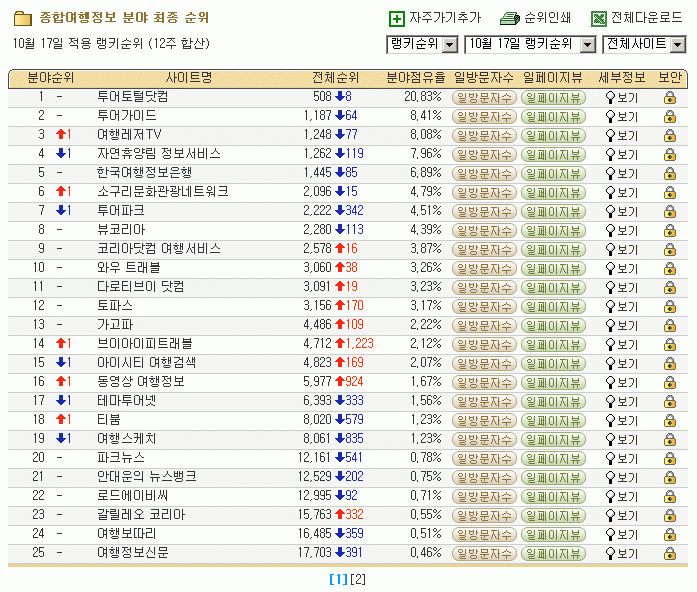Click lock icon in 티붐 row
The height and width of the screenshot is (592, 697).
click(670, 421)
